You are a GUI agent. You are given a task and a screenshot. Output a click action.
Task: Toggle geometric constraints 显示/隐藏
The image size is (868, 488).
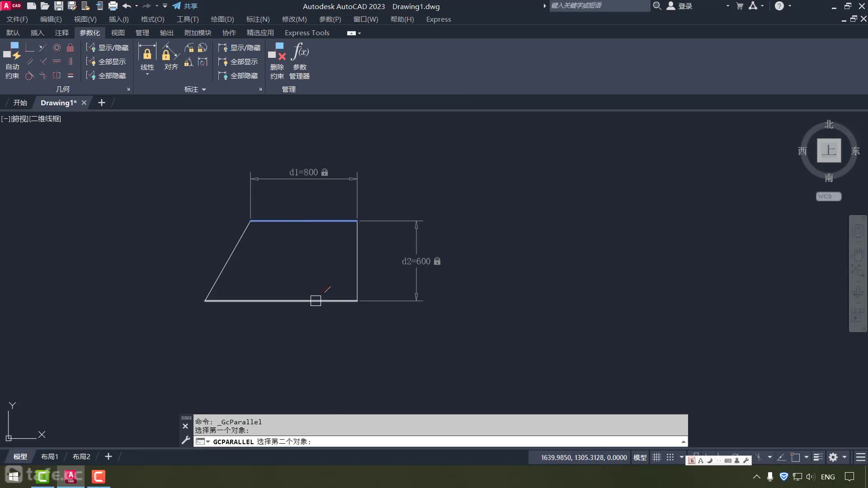107,47
